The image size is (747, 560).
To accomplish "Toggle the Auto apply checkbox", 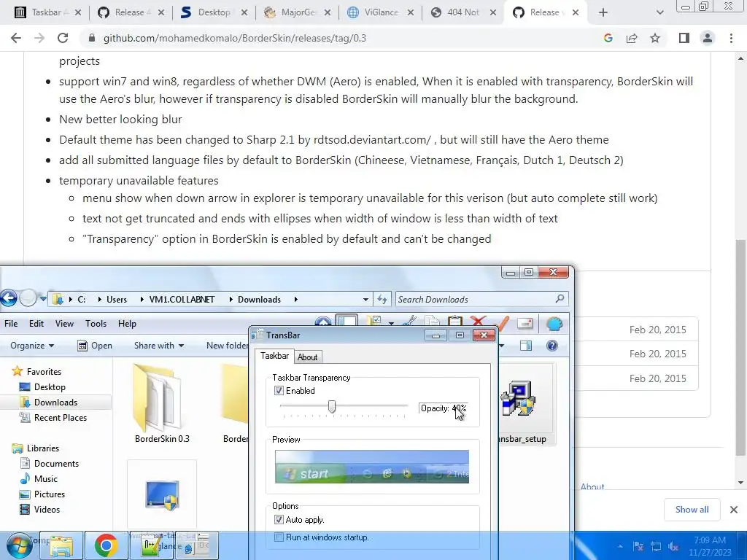I will coord(279,519).
